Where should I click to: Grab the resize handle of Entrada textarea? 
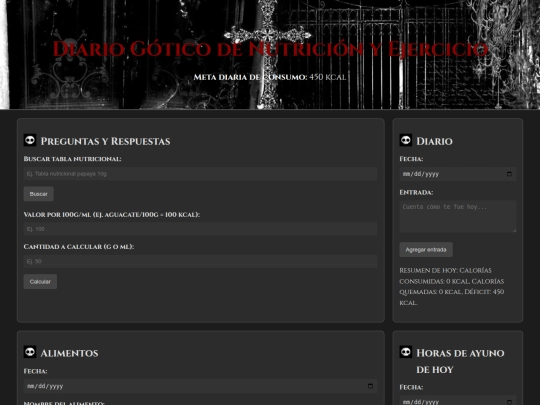(514, 230)
